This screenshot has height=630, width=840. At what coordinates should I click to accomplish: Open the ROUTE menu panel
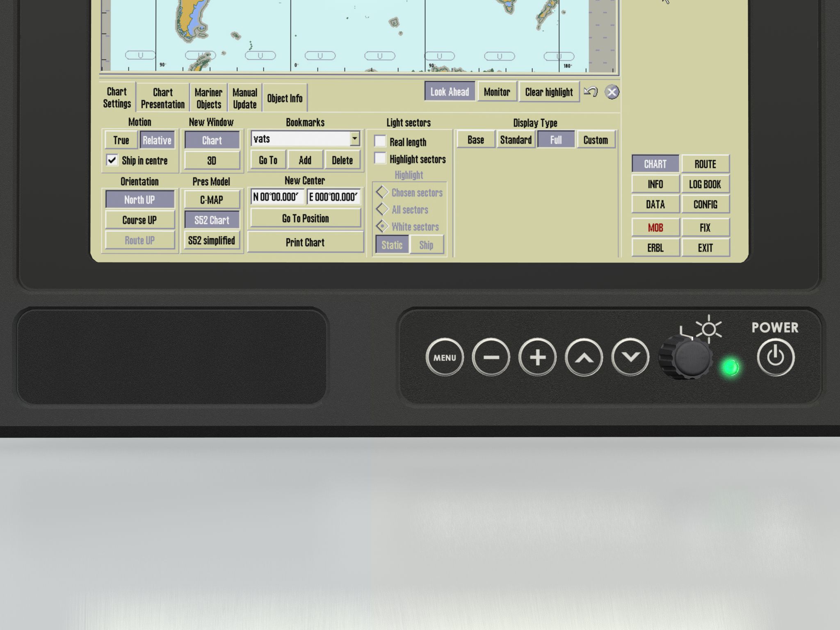coord(705,164)
